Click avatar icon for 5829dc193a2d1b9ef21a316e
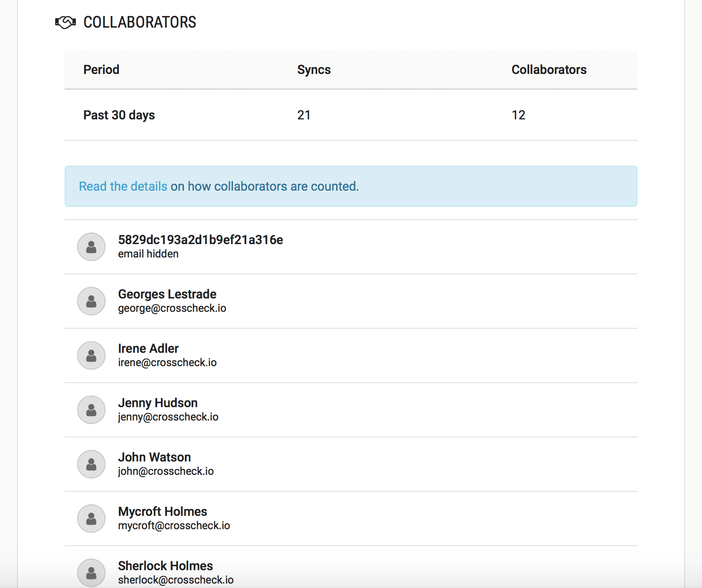Image resolution: width=702 pixels, height=588 pixels. click(x=91, y=247)
